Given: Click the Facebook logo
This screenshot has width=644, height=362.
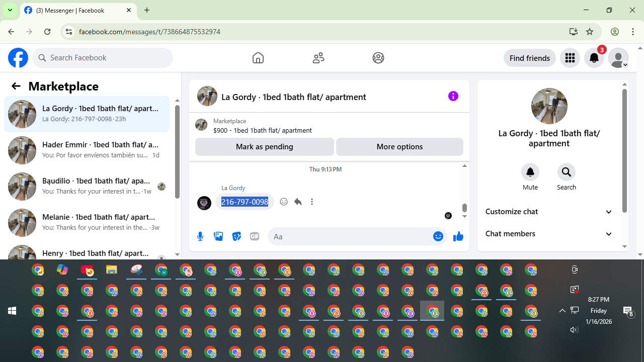Looking at the screenshot, I should tap(18, 58).
